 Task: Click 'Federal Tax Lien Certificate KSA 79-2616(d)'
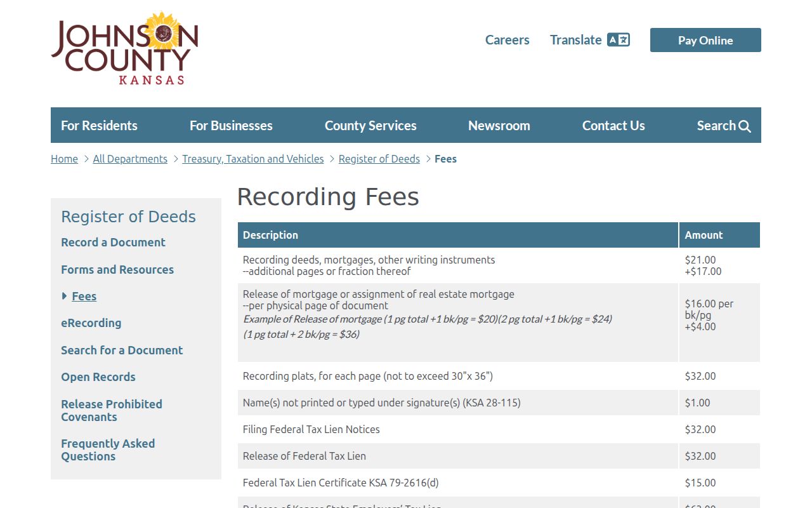coord(341,483)
